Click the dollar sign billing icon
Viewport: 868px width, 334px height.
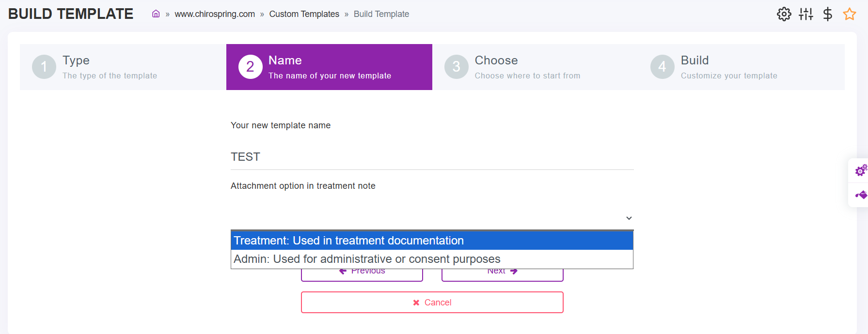pyautogui.click(x=827, y=14)
